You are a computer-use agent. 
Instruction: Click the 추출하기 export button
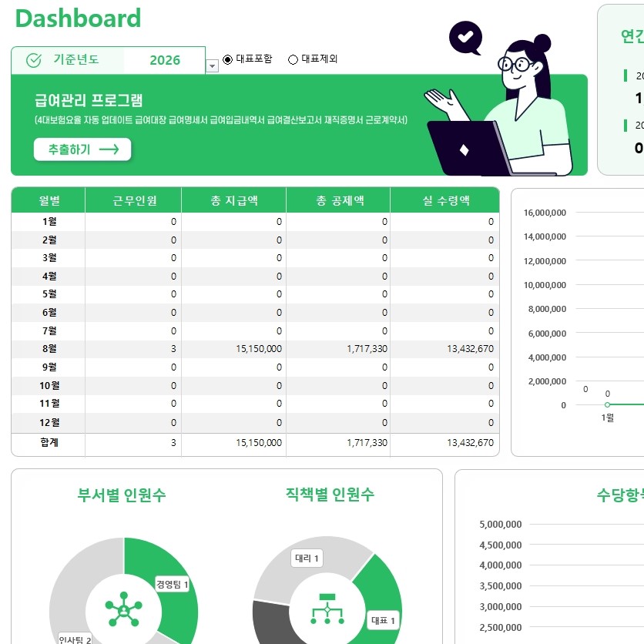click(82, 149)
